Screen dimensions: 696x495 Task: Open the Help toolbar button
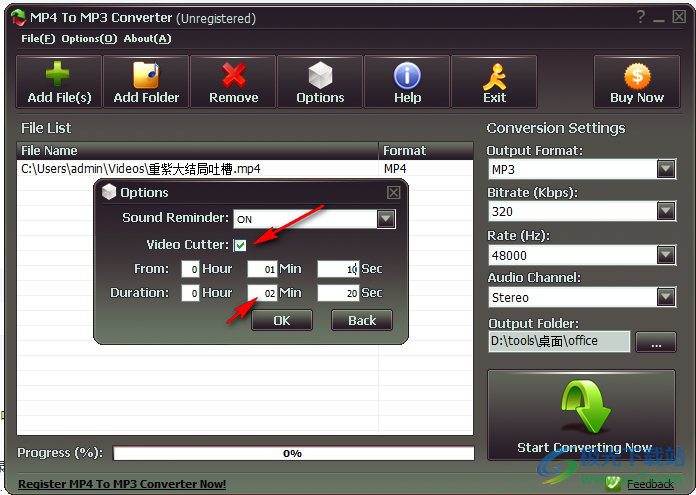click(x=407, y=82)
